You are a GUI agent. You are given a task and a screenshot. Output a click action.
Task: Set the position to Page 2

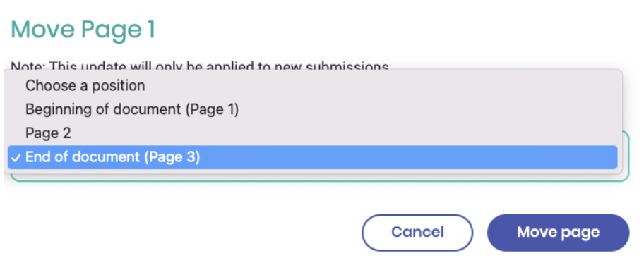[312, 133]
